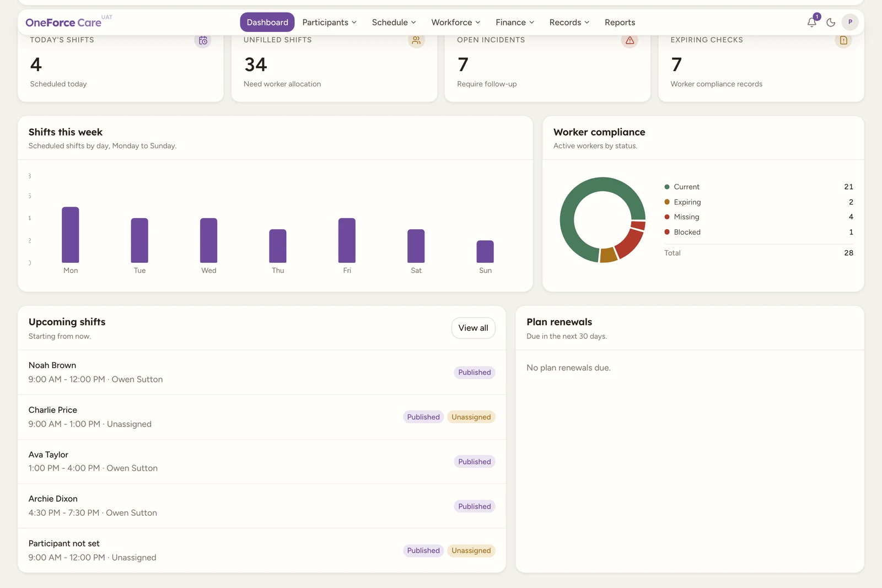The height and width of the screenshot is (588, 882).
Task: Open the Charlie Price shift
Action: click(262, 417)
